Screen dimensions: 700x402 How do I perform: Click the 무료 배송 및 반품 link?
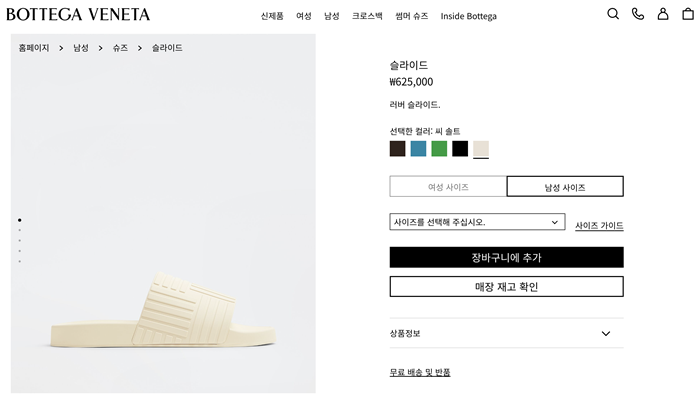tap(420, 372)
